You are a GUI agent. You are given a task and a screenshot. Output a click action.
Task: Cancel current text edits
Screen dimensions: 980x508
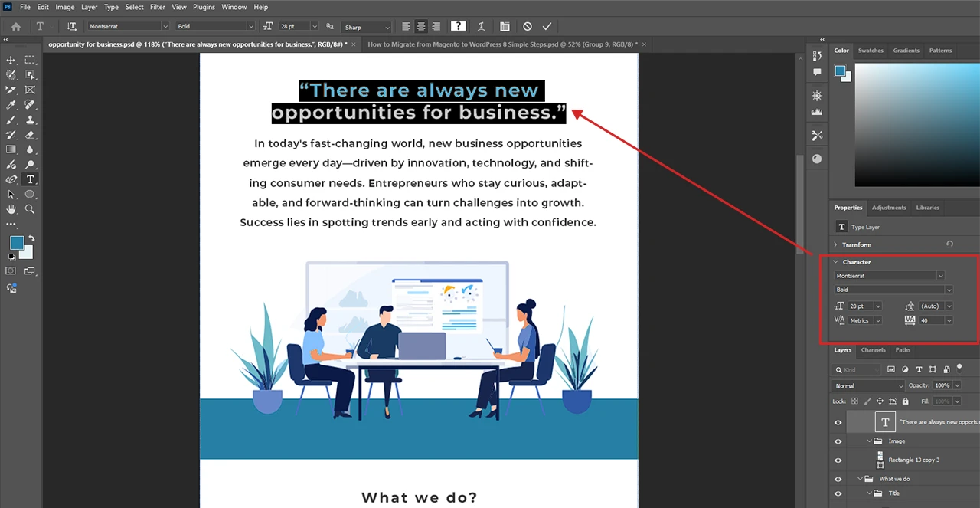pyautogui.click(x=527, y=26)
